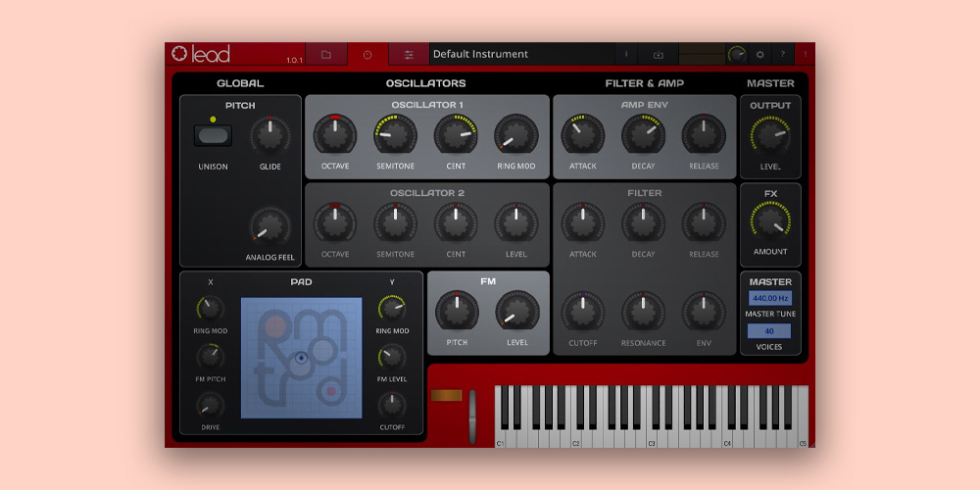Open the gear settings icon
This screenshot has width=980, height=490.
(x=759, y=55)
